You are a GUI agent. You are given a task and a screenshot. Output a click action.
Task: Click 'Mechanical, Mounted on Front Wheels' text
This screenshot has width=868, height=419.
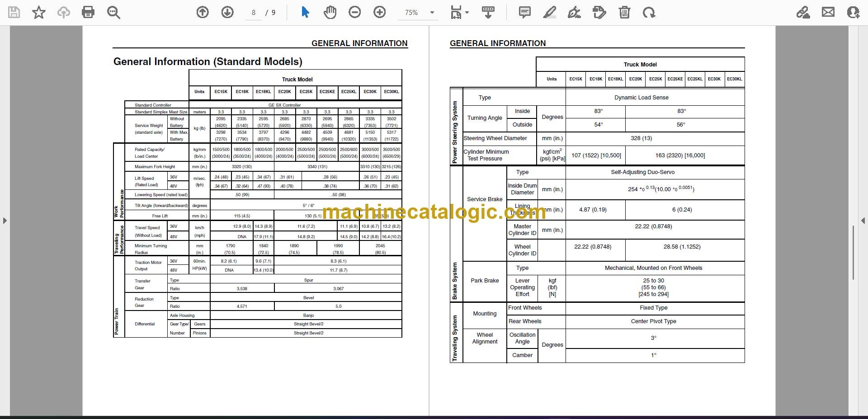[x=653, y=268]
